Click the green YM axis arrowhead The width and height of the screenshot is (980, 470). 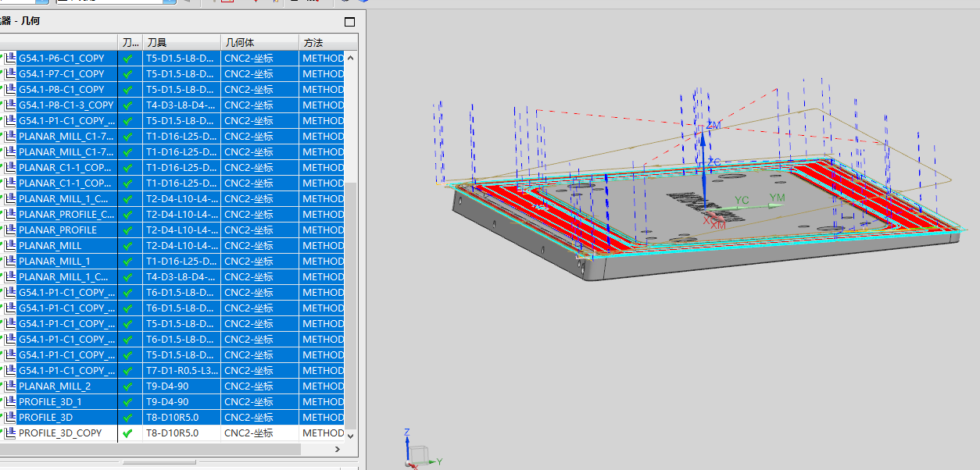[776, 205]
